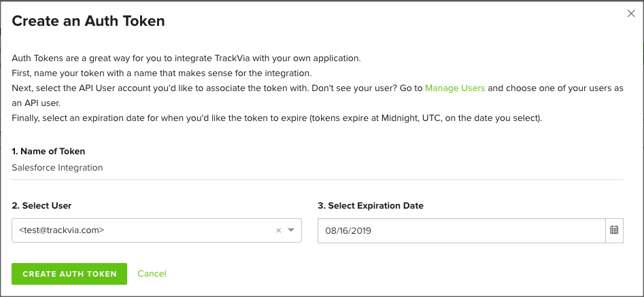Click the "an API user." text line
This screenshot has height=297, width=644.
coord(36,103)
